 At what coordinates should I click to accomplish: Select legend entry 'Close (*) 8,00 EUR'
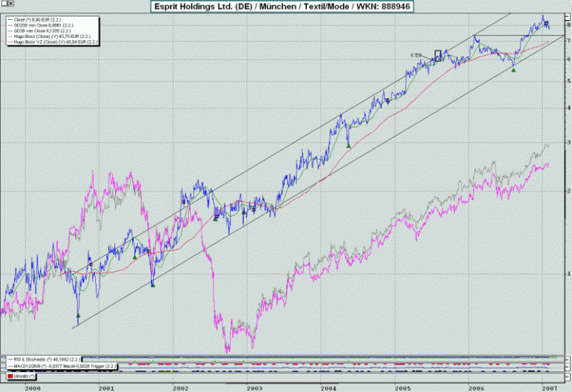point(37,20)
